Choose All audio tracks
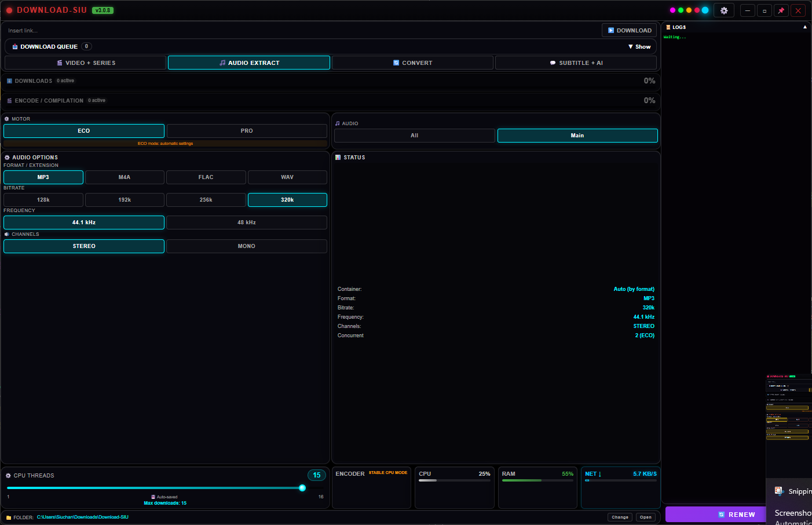 [415, 136]
